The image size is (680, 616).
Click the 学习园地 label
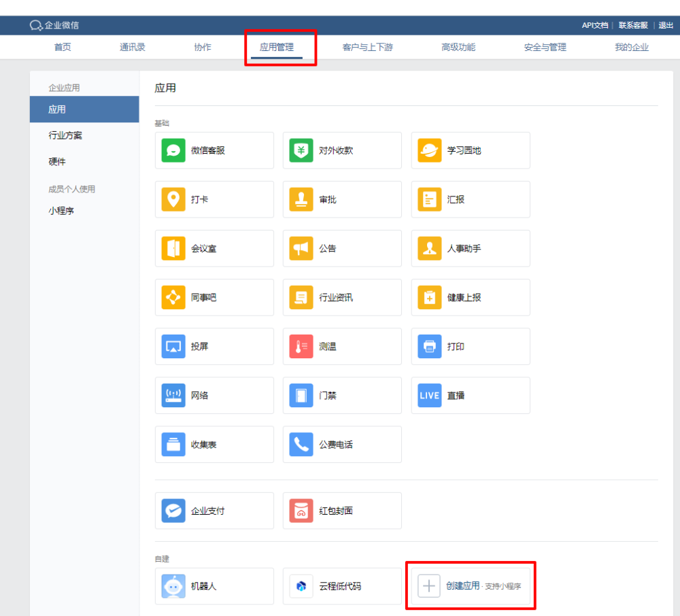pyautogui.click(x=464, y=150)
